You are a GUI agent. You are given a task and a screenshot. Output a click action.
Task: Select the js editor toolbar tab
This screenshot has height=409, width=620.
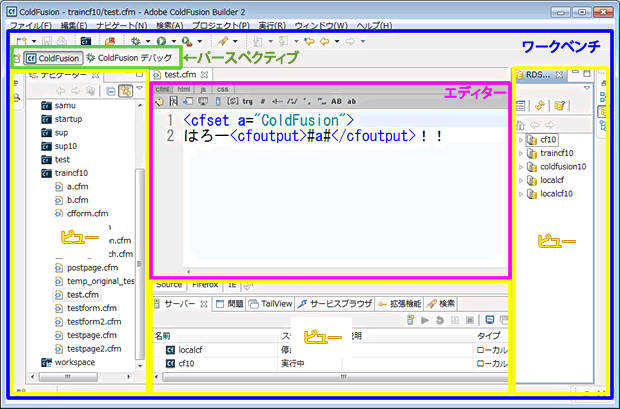click(x=203, y=89)
